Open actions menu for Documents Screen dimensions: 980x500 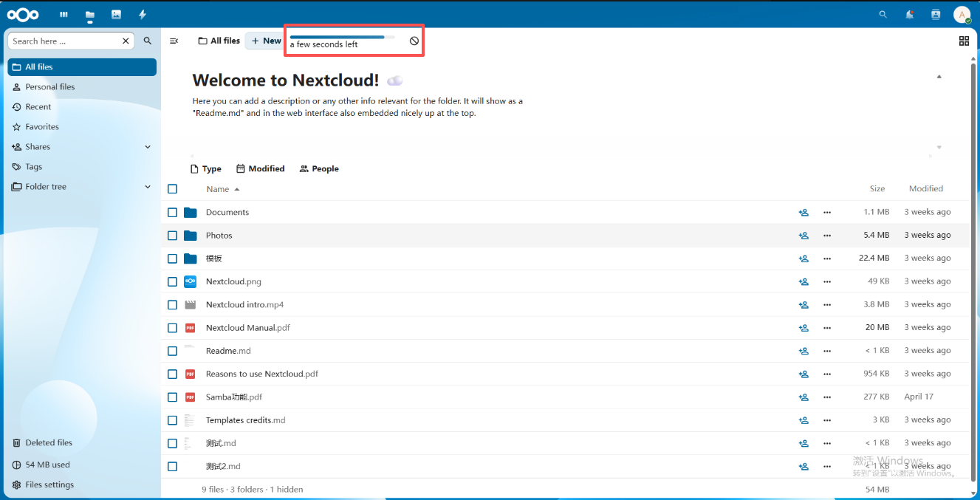(x=827, y=212)
